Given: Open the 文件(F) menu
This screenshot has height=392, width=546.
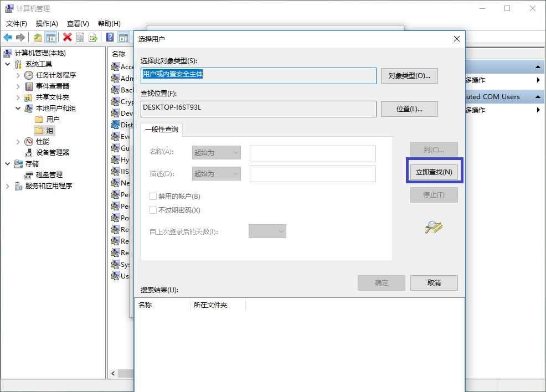Looking at the screenshot, I should (17, 24).
